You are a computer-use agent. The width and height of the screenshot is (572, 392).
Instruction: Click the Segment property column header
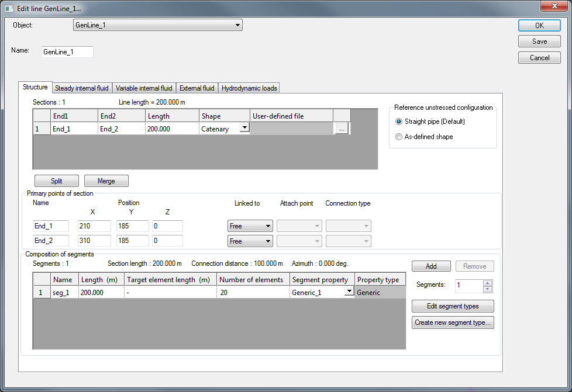pos(322,279)
